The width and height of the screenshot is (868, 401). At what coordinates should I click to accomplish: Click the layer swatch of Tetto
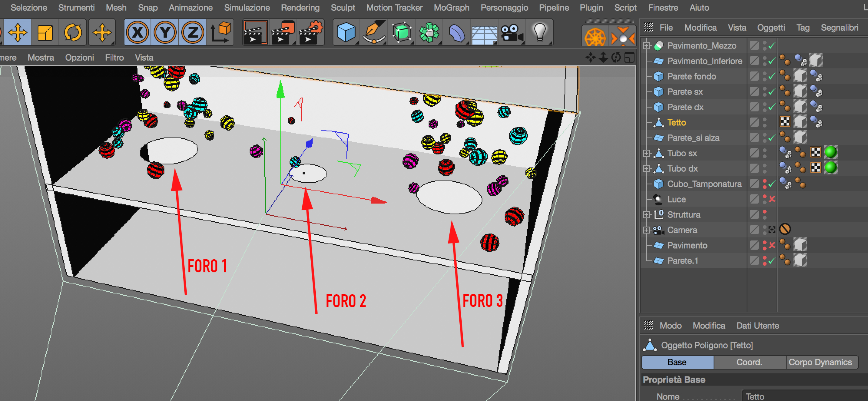pyautogui.click(x=754, y=122)
